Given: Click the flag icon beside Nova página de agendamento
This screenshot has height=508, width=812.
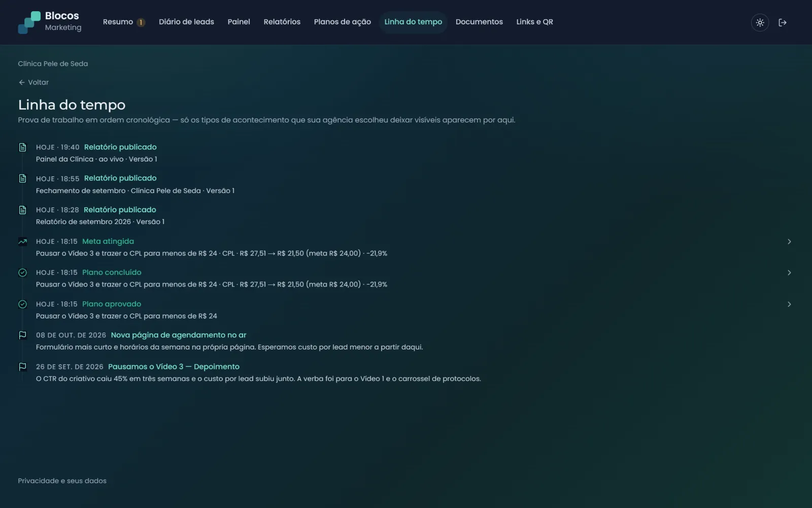Looking at the screenshot, I should 22,335.
